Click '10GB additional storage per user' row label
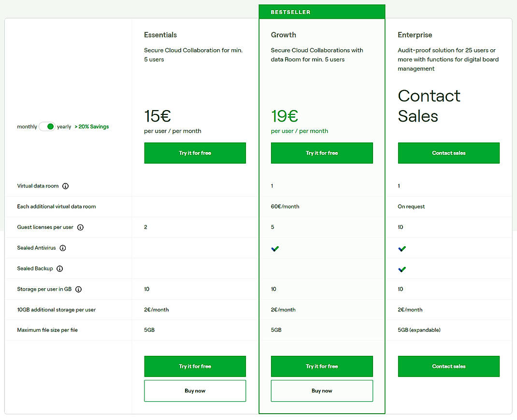This screenshot has height=420, width=517. (x=57, y=309)
